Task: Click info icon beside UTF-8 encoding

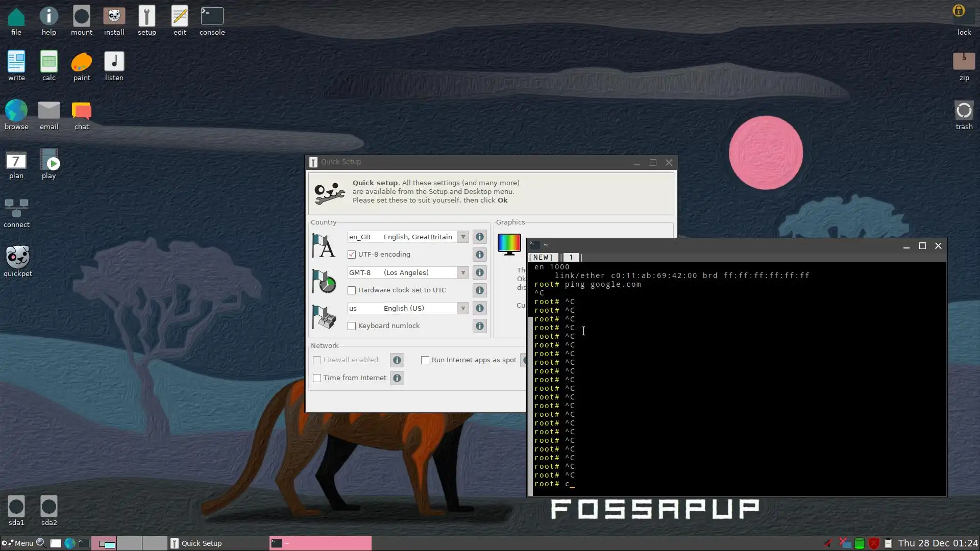Action: point(479,255)
